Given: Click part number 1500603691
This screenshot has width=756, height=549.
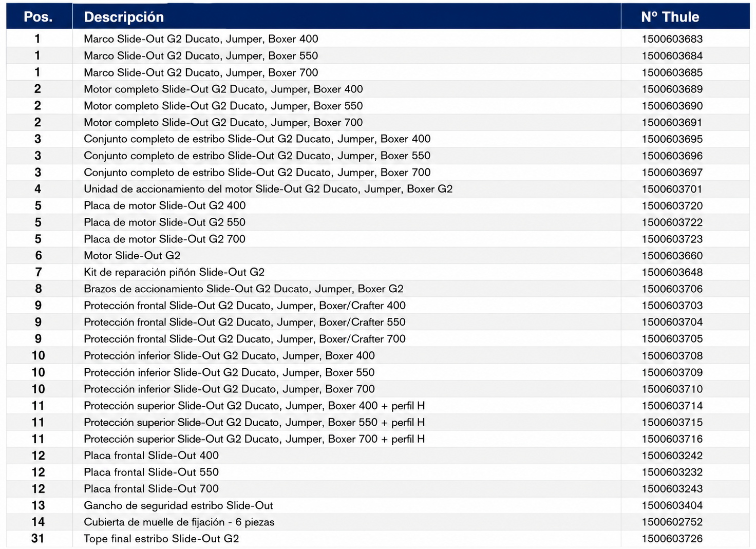Looking at the screenshot, I should coord(672,122).
